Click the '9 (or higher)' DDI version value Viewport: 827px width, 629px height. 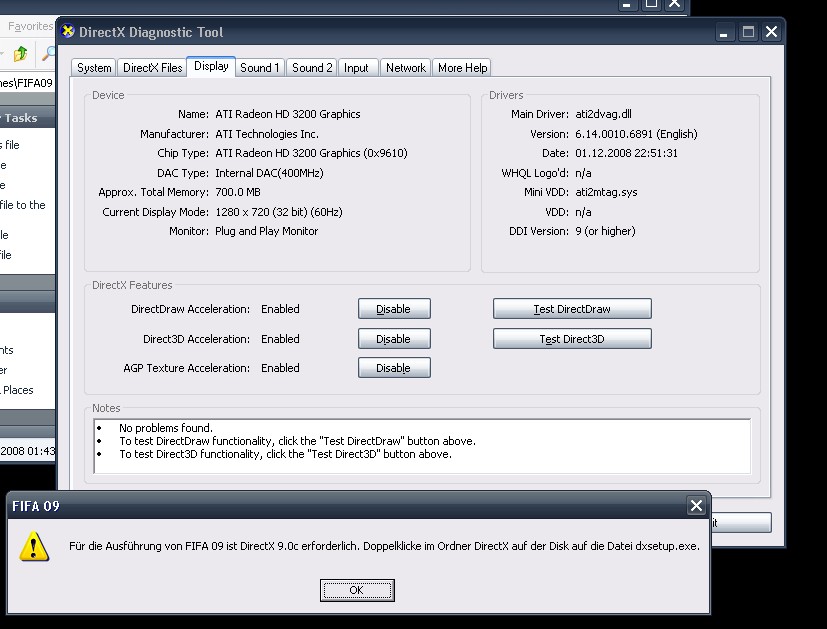[x=605, y=231]
